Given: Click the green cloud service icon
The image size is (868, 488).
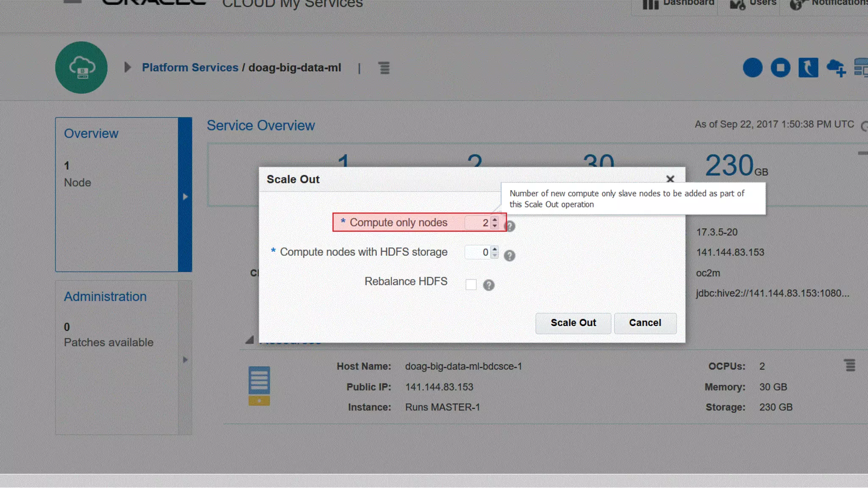Looking at the screenshot, I should point(81,68).
